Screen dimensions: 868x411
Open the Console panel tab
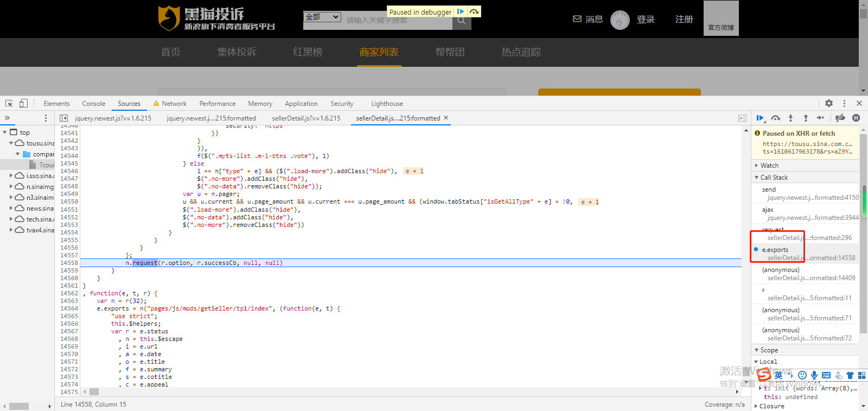[x=93, y=104]
